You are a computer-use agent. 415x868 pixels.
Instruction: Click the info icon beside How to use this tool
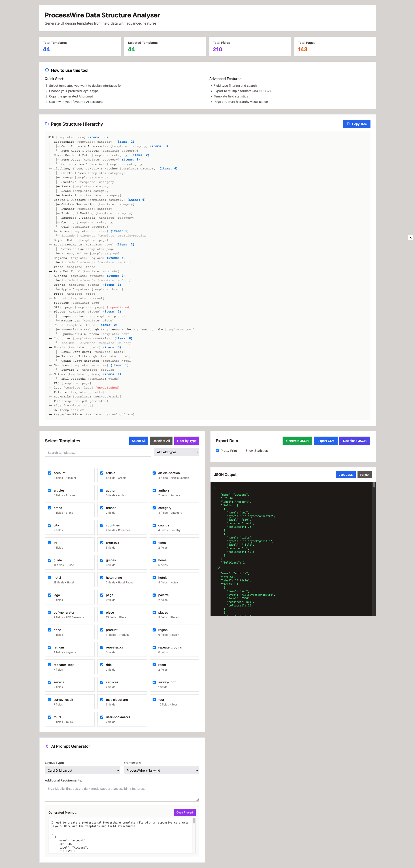47,70
